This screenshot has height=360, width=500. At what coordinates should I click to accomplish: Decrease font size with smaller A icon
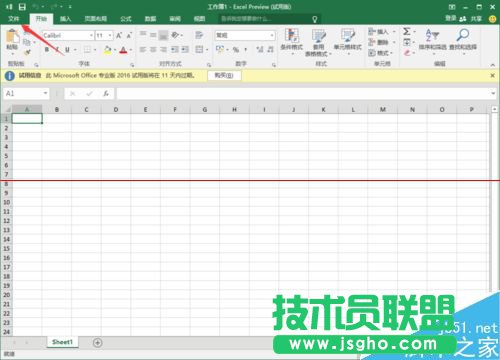click(x=129, y=35)
